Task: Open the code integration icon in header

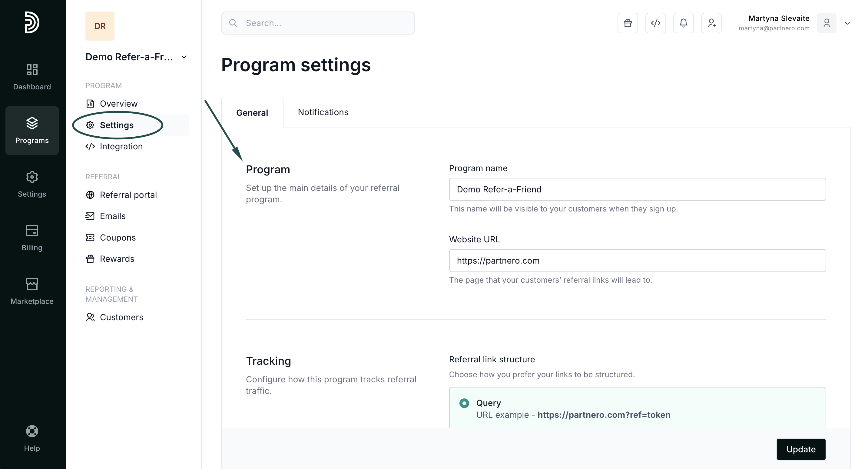Action: tap(655, 23)
